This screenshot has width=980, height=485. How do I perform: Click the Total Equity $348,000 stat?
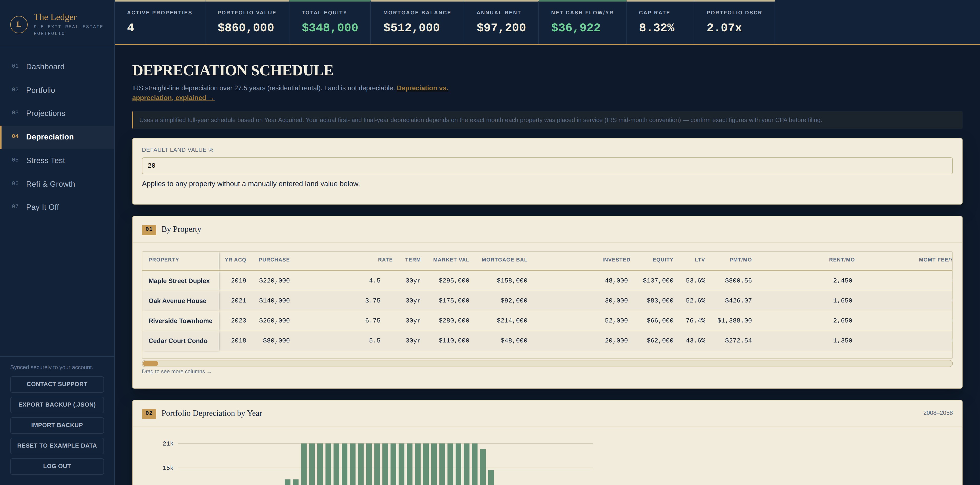point(330,23)
